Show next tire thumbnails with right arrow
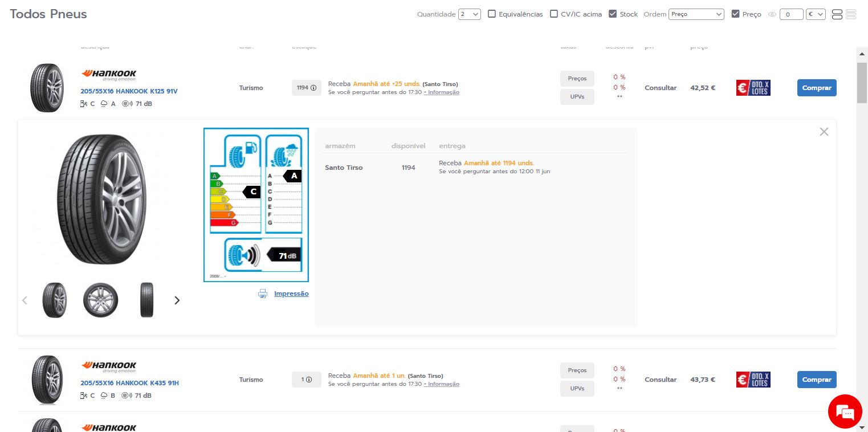Screen dimensions: 868x432 click(x=177, y=300)
